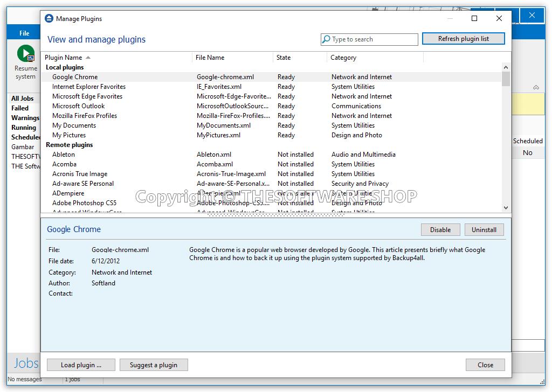
Task: Click the Google Chrome details heading
Action: pos(74,229)
